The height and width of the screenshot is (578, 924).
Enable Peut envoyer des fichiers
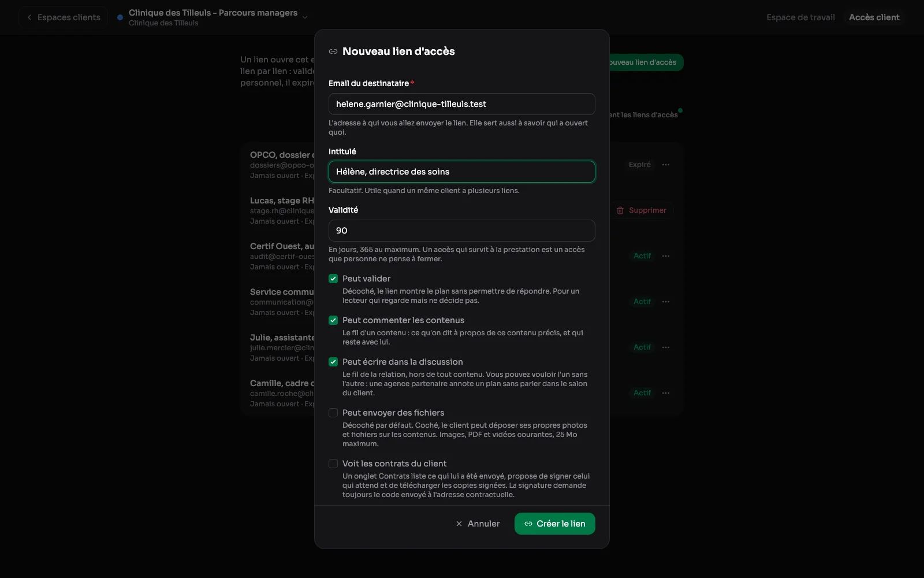tap(333, 413)
